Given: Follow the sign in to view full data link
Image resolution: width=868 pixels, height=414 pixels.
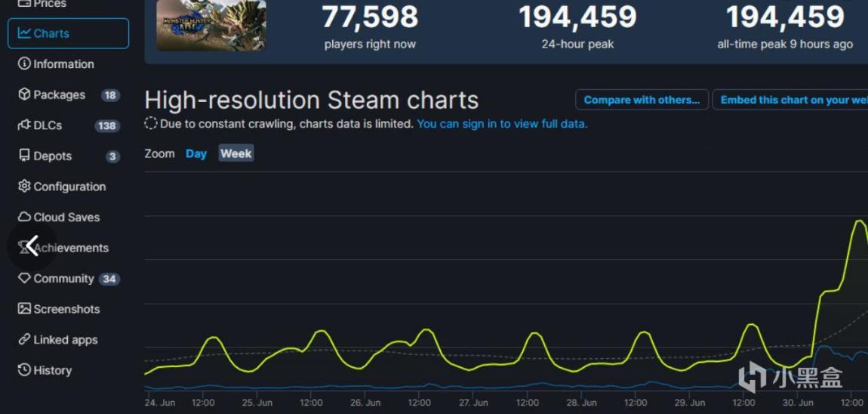Looking at the screenshot, I should click(502, 124).
